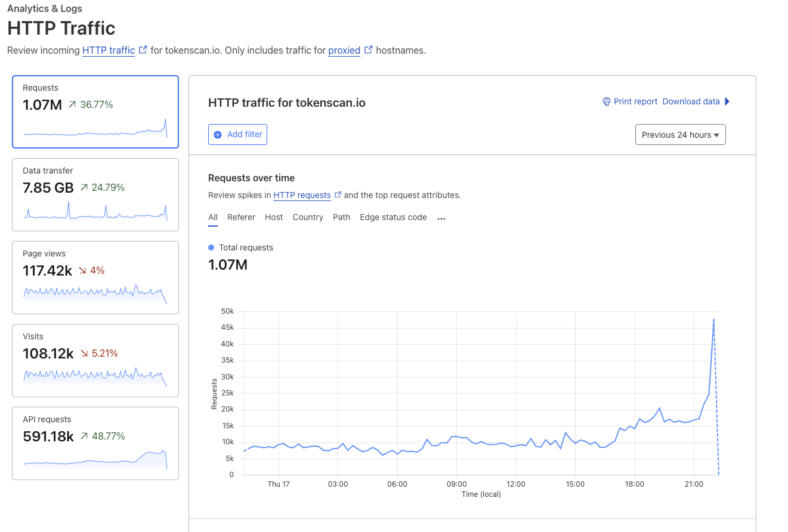Click the plus icon in Add filter

(x=218, y=135)
